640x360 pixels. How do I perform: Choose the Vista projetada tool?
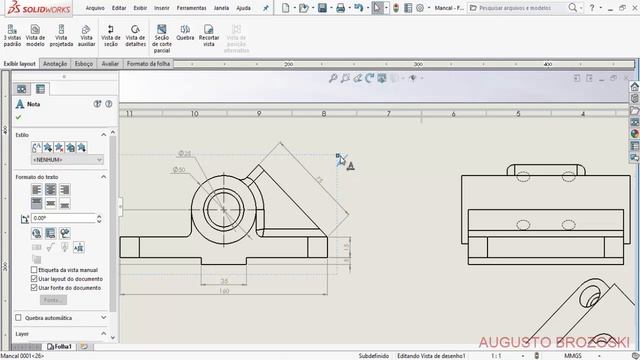(x=61, y=35)
